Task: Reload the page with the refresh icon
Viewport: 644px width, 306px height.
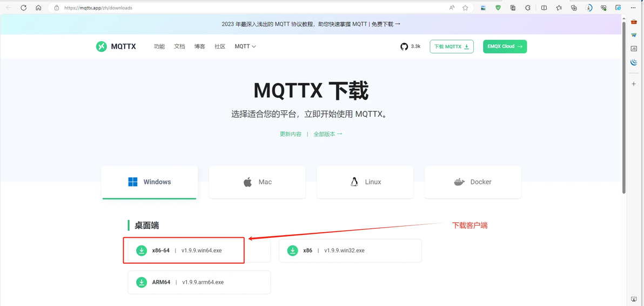Action: [23, 8]
